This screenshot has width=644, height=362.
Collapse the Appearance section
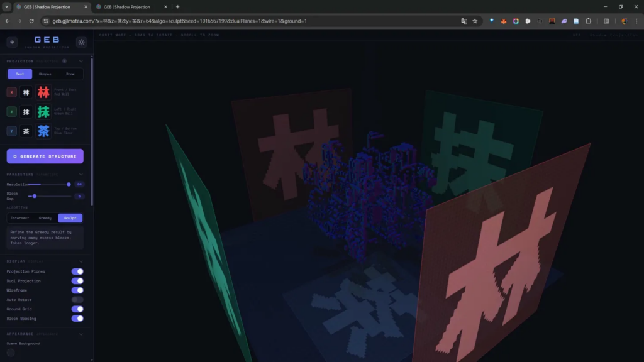point(81,333)
